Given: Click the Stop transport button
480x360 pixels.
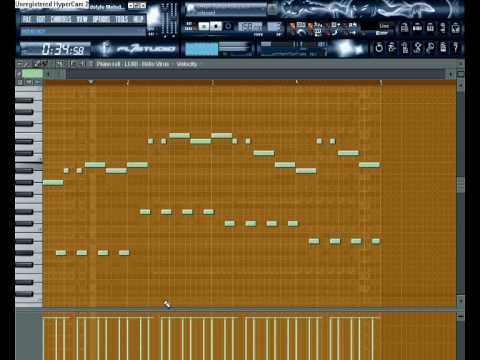Looking at the screenshot, I should (216, 26).
